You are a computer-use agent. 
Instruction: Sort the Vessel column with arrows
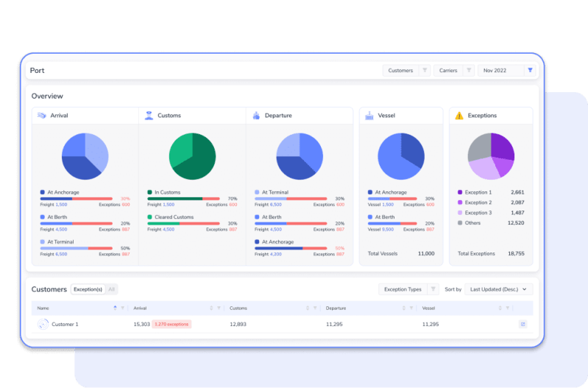pyautogui.click(x=500, y=308)
